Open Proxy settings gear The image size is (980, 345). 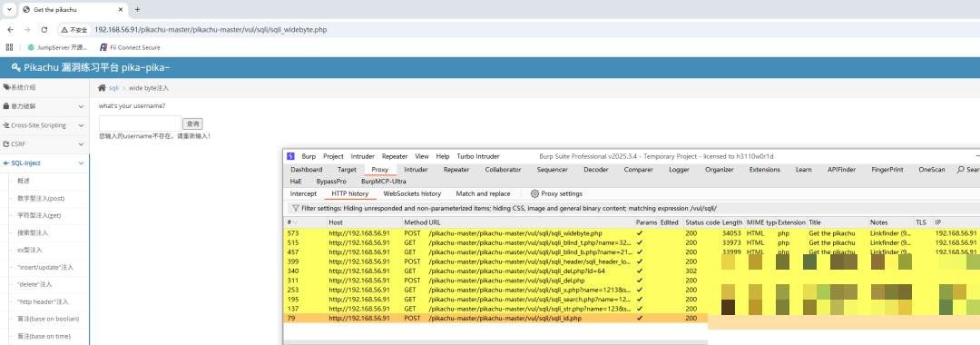pos(556,193)
